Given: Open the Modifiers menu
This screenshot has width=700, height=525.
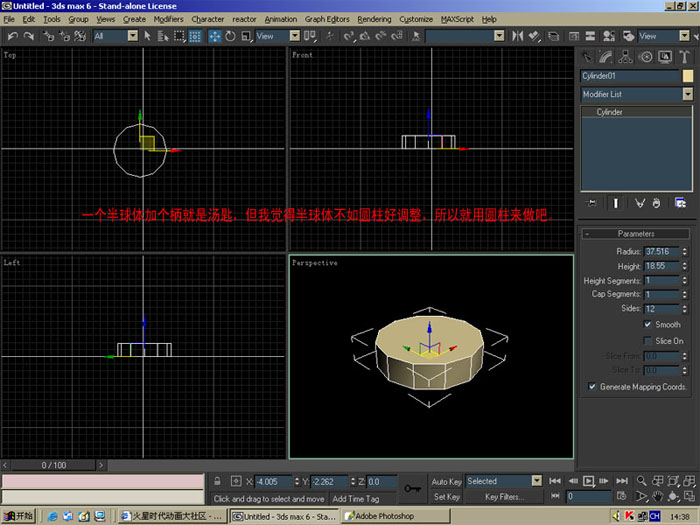Looking at the screenshot, I should click(x=168, y=19).
